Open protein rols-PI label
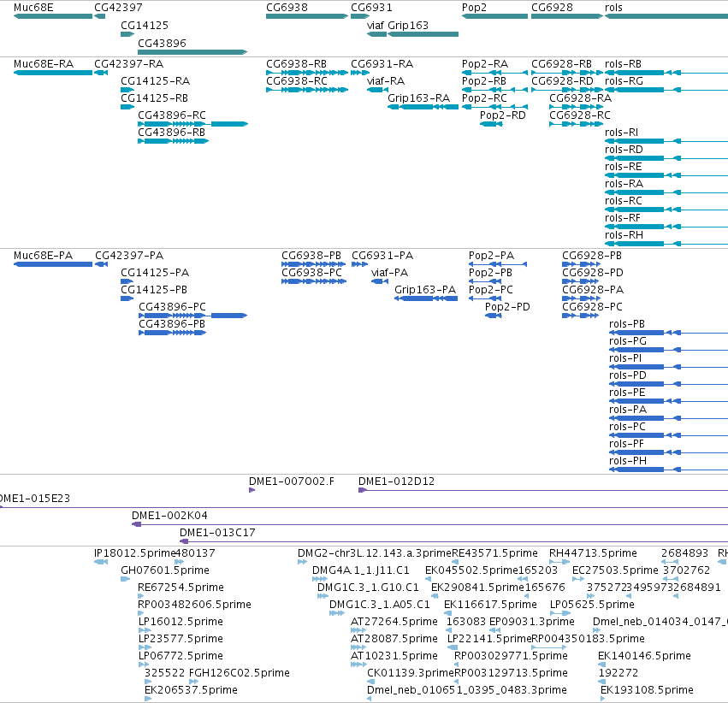728x703 pixels. (x=625, y=357)
